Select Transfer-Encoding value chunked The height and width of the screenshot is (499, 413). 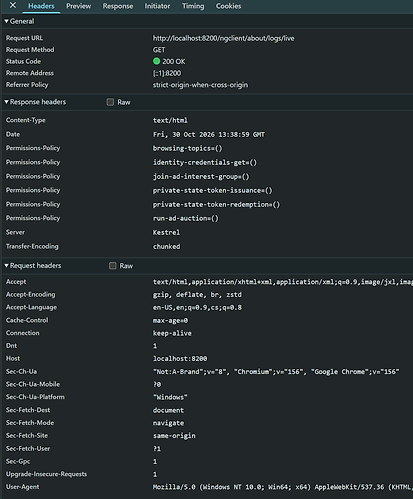(x=166, y=247)
